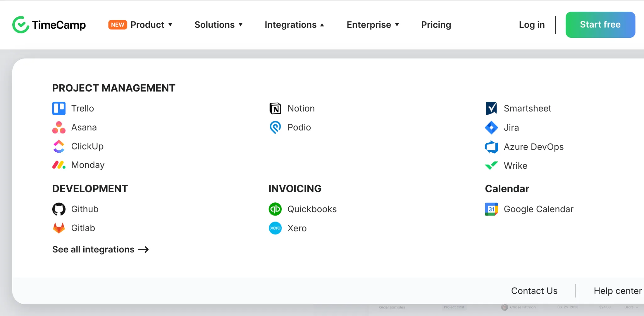Click the Quickbooks icon
The height and width of the screenshot is (316, 644).
pyautogui.click(x=275, y=209)
